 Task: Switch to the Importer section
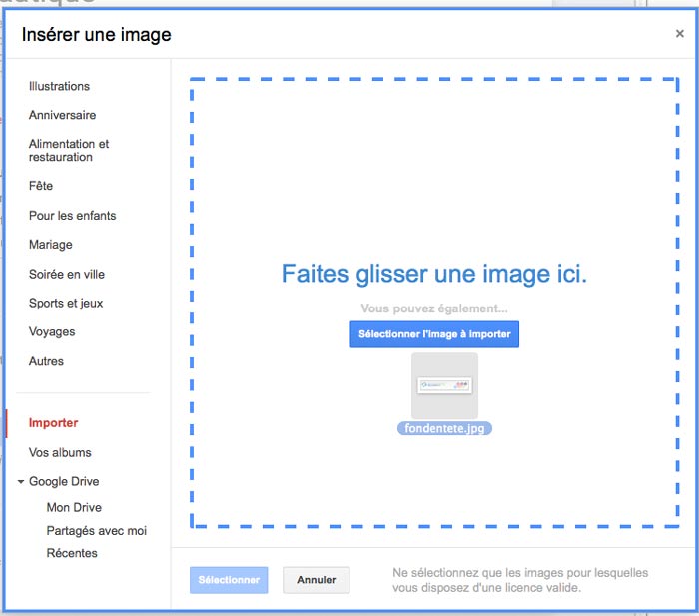tap(53, 423)
